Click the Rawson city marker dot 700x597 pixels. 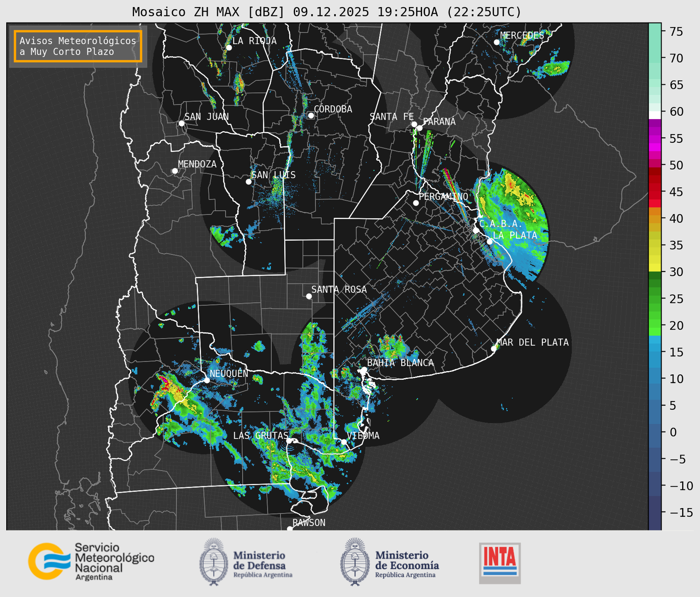(x=290, y=529)
